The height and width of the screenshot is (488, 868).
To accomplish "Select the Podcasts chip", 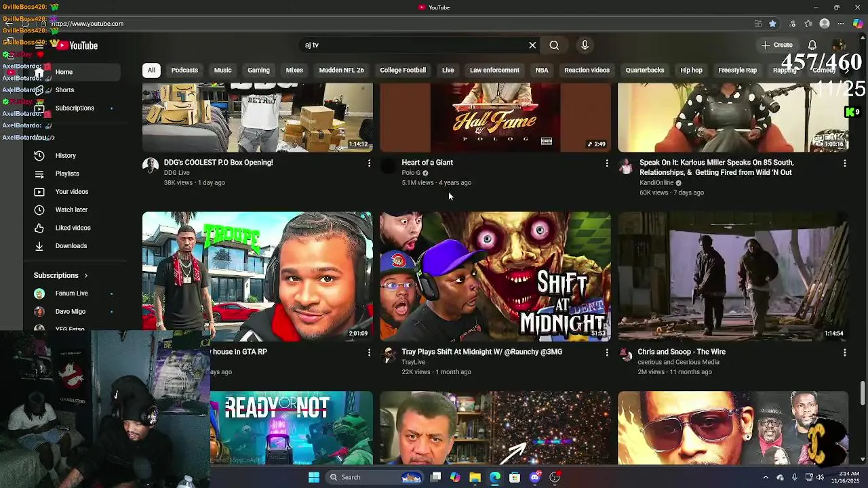I will click(x=184, y=70).
